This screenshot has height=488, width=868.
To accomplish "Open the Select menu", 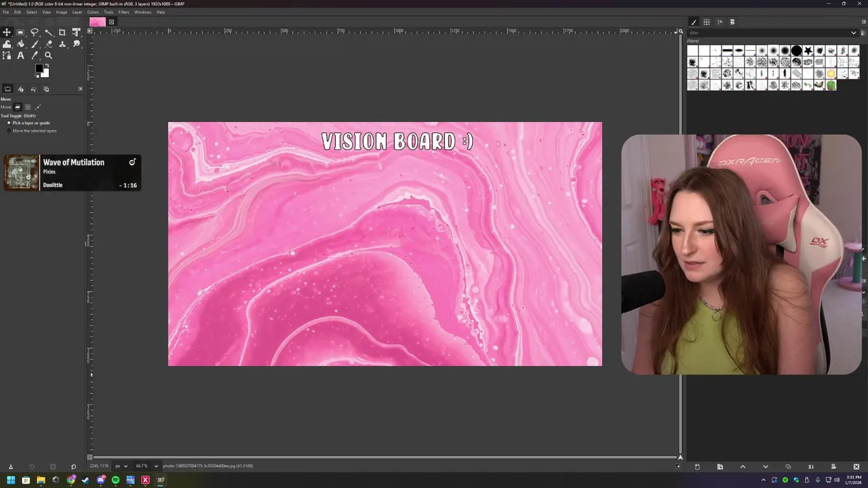I will coord(31,12).
